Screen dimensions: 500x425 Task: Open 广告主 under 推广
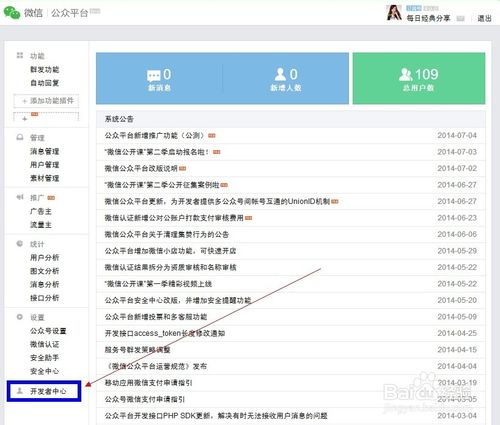41,211
